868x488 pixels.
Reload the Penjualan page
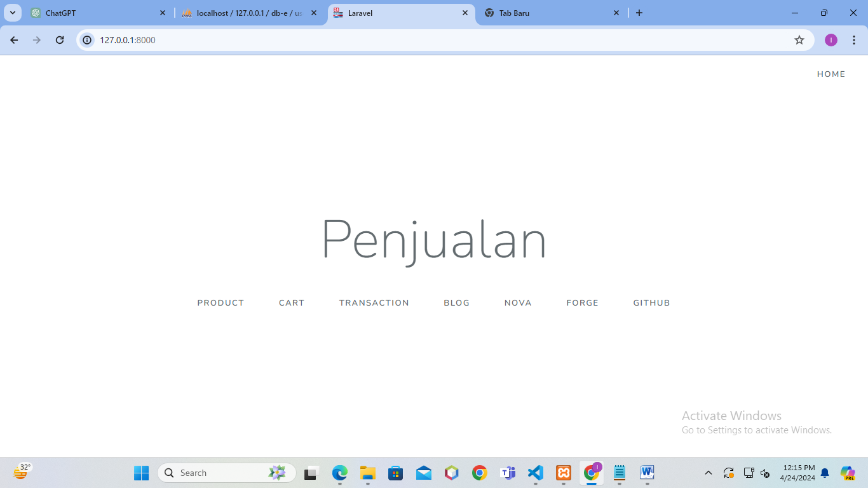(x=60, y=39)
